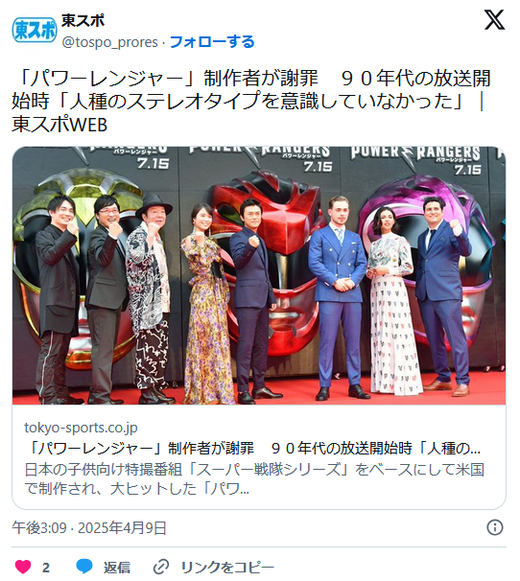Click the like count of 2
Image resolution: width=520 pixels, height=581 pixels.
pyautogui.click(x=46, y=567)
